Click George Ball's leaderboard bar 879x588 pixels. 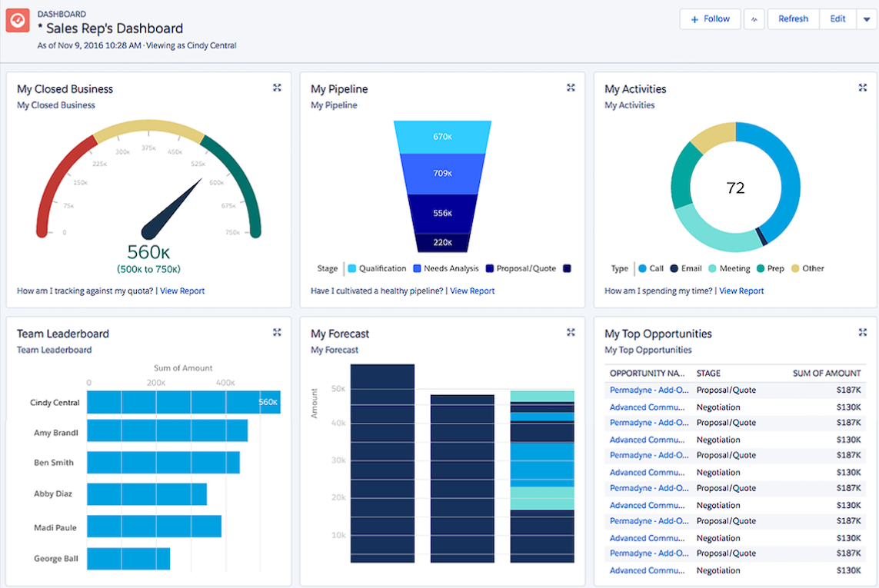[128, 559]
